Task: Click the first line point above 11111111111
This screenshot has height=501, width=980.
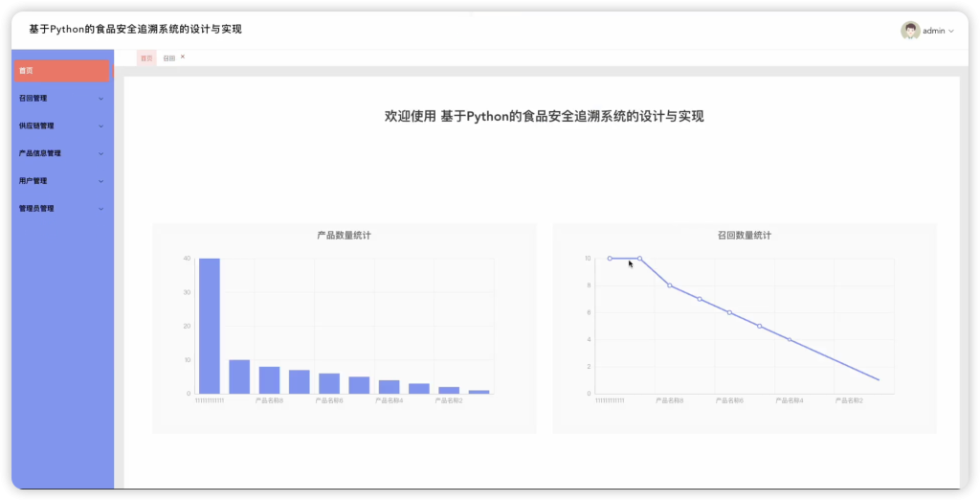Action: click(610, 259)
